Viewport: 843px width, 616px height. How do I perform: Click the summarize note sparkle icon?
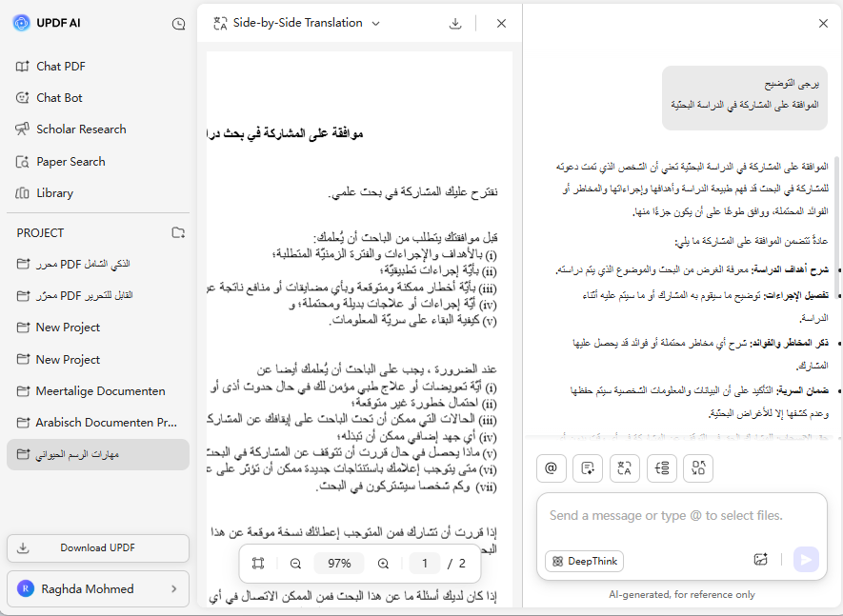click(588, 468)
